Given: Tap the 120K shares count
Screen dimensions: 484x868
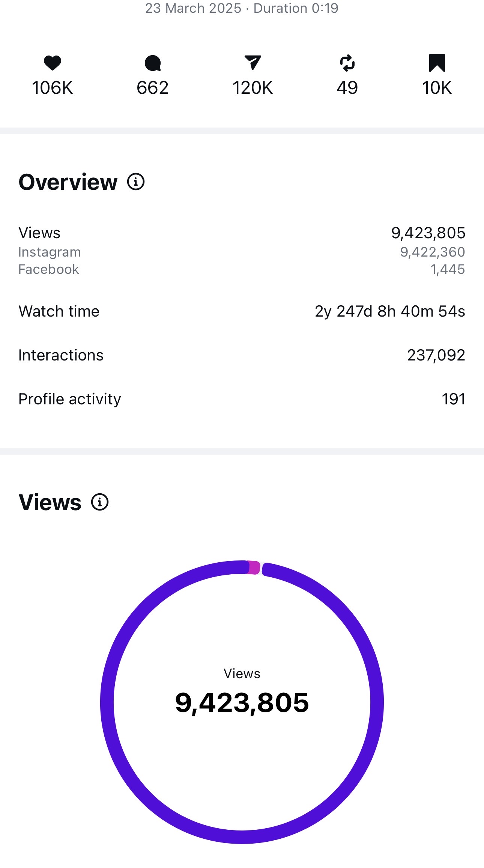Looking at the screenshot, I should click(x=253, y=88).
